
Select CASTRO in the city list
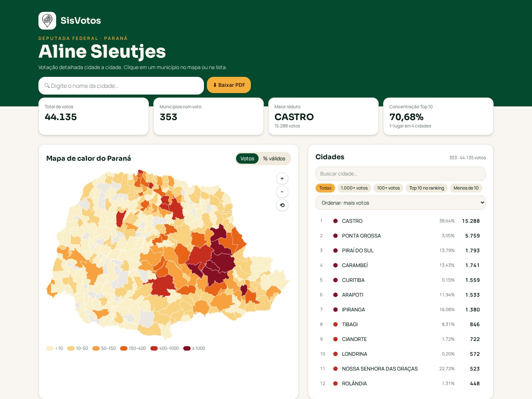click(400, 221)
